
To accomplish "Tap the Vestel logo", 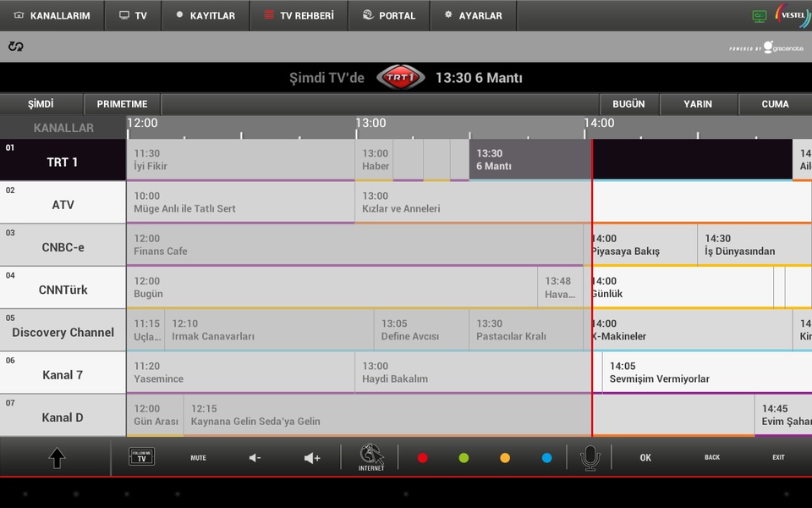I will [793, 15].
